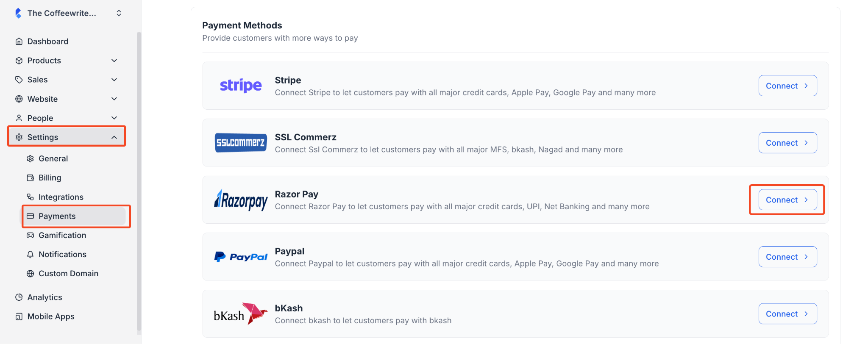Viewport: 868px width, 344px height.
Task: Connect the Razor Pay payment method
Action: coord(787,200)
